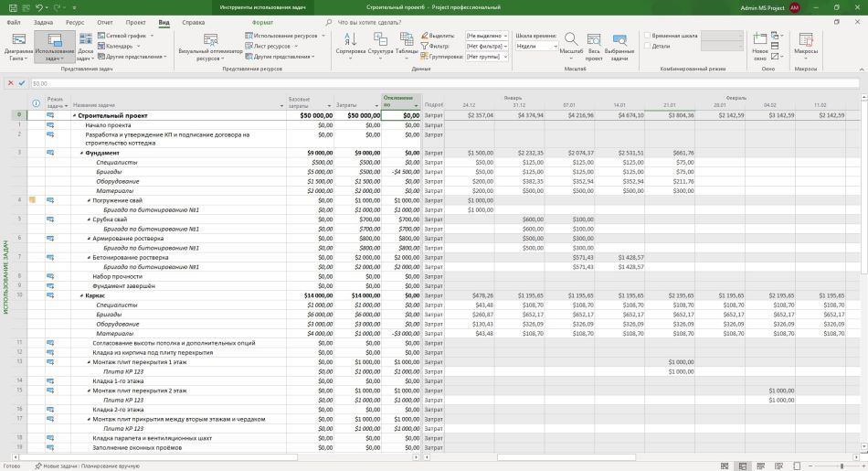Click the info indicator column header icon
868x471 pixels.
point(36,103)
